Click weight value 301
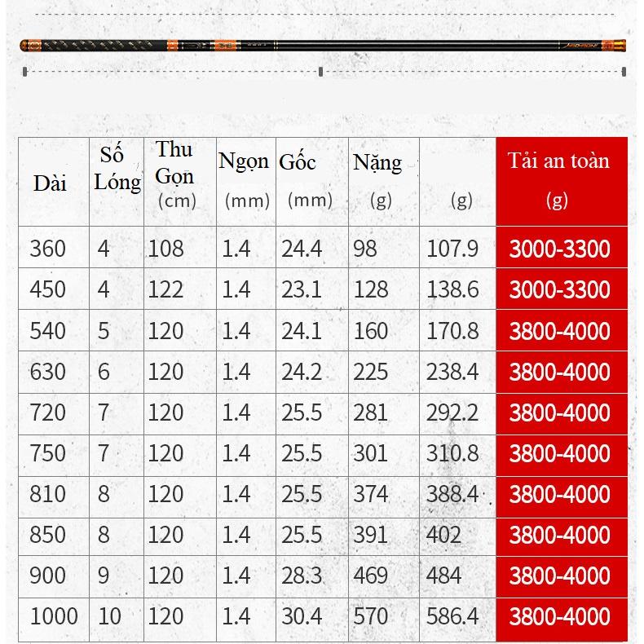The height and width of the screenshot is (644, 644). (370, 453)
